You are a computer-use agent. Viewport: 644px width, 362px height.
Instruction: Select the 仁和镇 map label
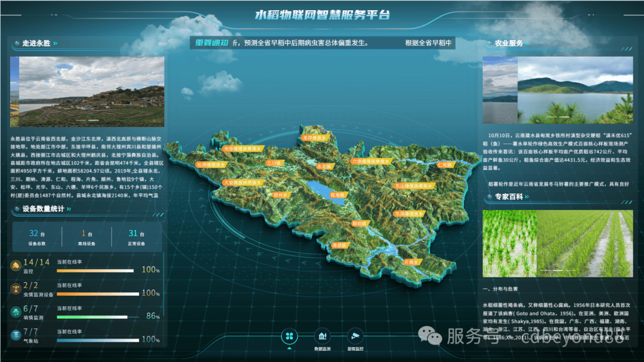point(445,164)
